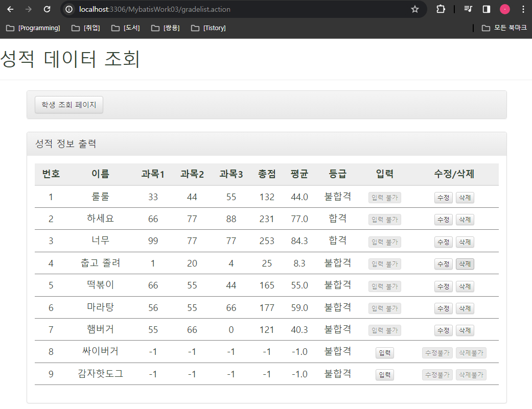Open the pink profile avatar

504,9
